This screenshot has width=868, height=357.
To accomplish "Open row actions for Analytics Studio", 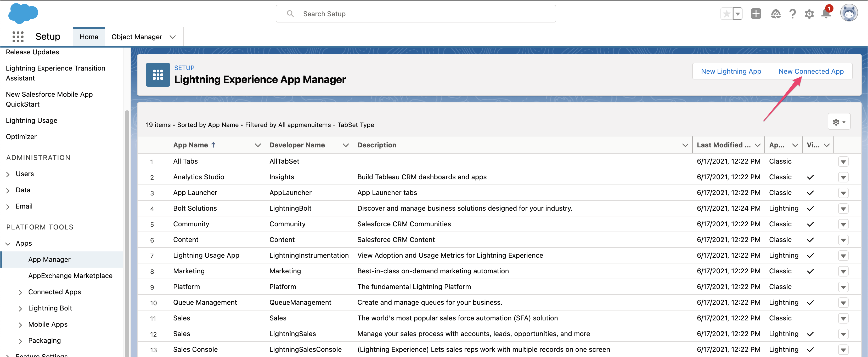I will (x=843, y=177).
